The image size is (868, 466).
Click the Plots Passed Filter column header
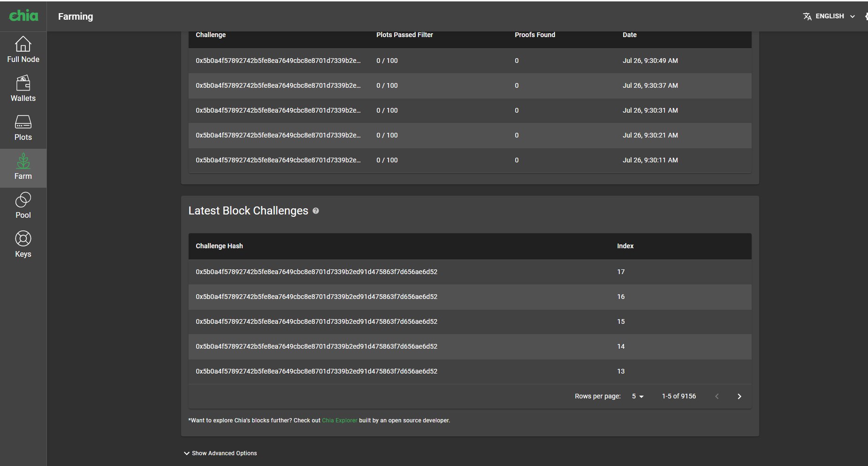[x=404, y=35]
